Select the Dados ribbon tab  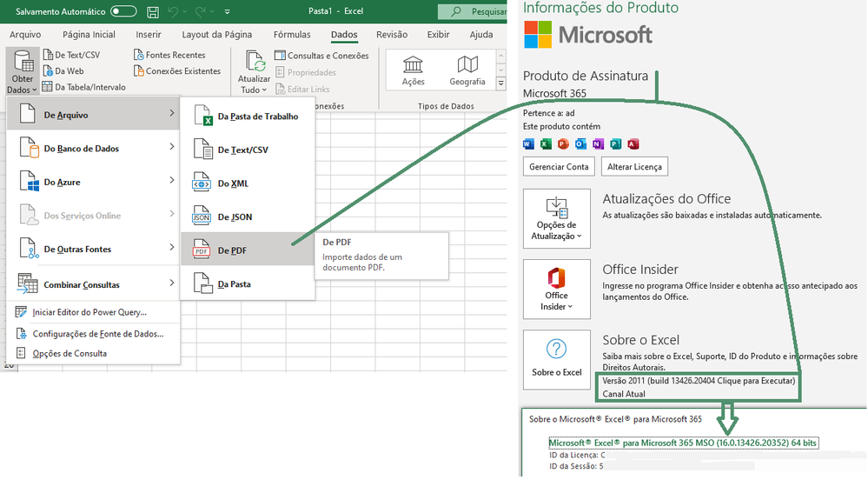point(344,35)
